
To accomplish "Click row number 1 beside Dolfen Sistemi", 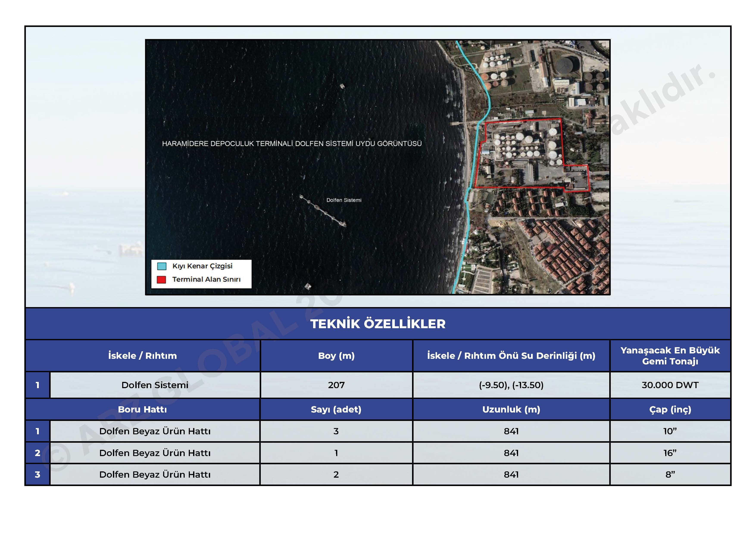I will coord(37,385).
